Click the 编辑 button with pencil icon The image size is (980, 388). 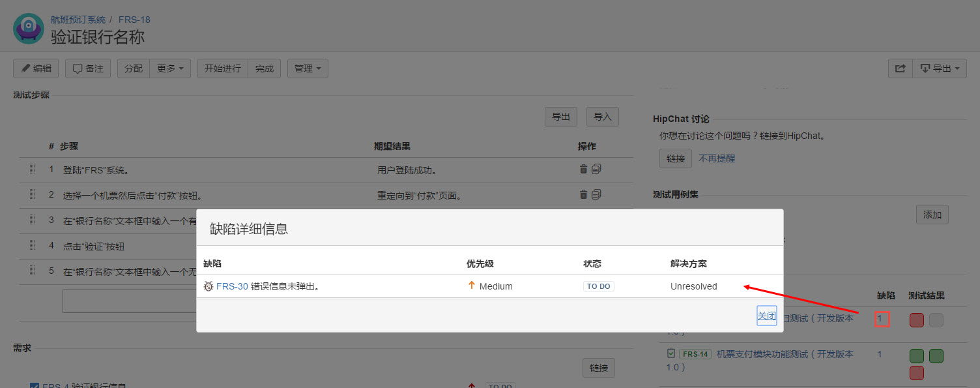36,68
